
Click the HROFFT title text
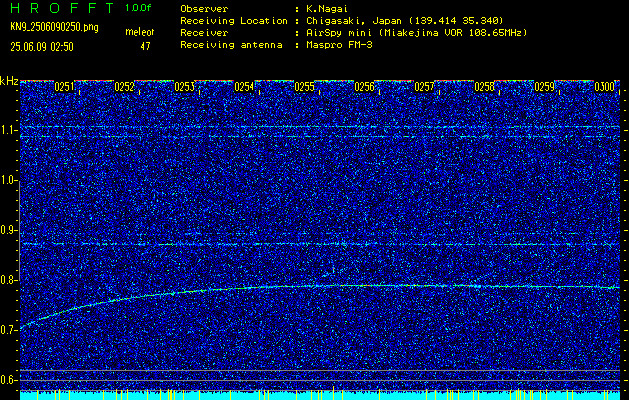tap(62, 8)
